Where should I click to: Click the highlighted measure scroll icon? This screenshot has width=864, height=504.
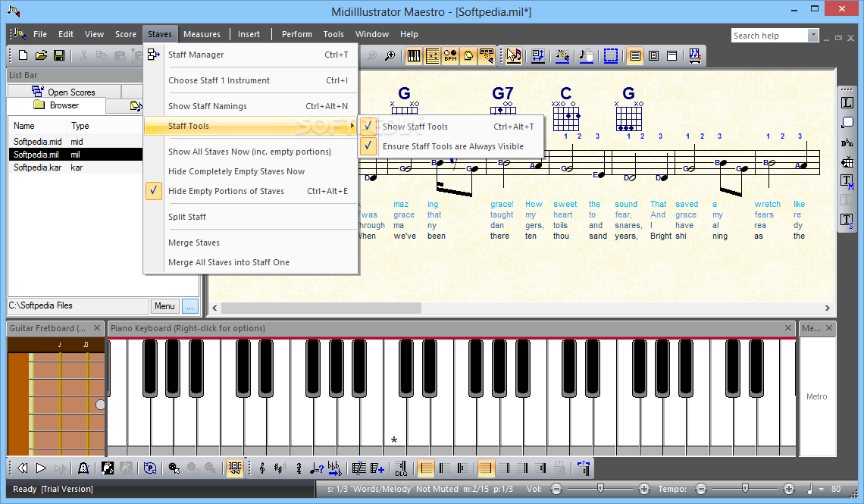click(235, 468)
